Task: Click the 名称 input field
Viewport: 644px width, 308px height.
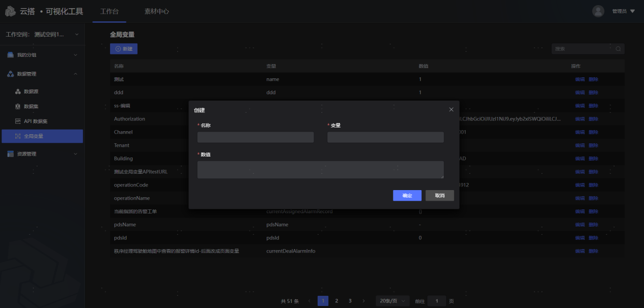Action: click(255, 137)
